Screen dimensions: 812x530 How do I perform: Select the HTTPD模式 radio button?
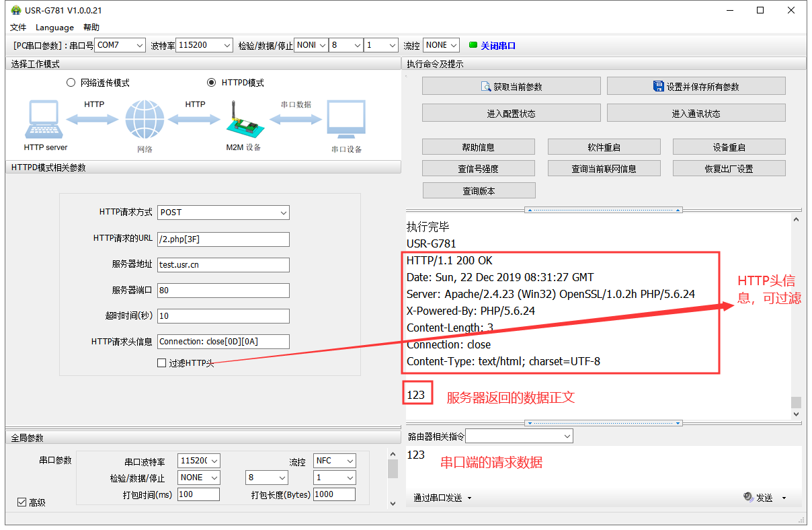click(x=212, y=83)
